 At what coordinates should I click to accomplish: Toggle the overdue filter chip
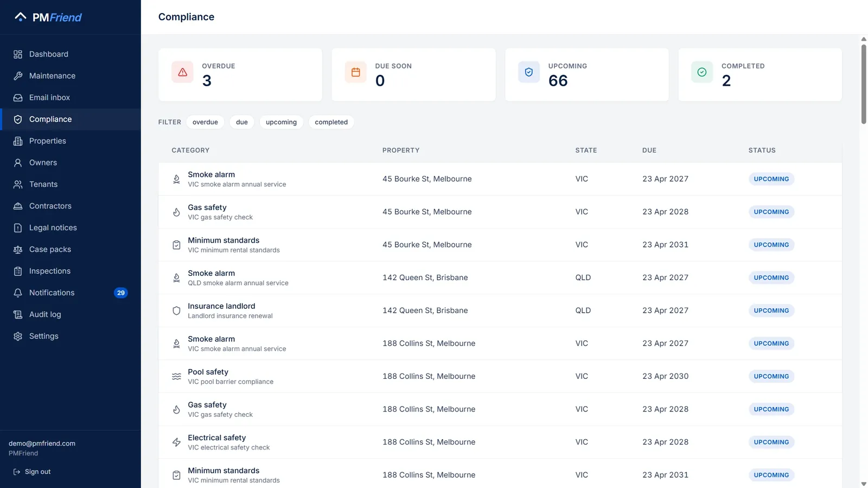(x=205, y=122)
